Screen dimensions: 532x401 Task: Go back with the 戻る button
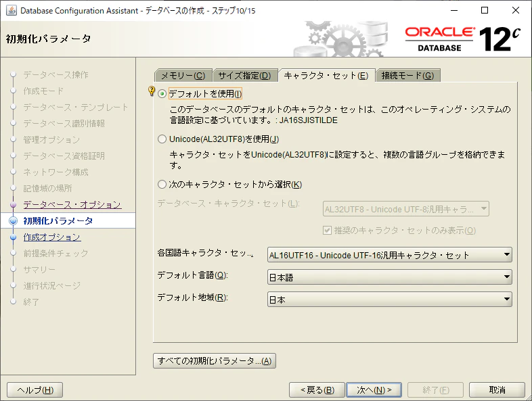317,390
